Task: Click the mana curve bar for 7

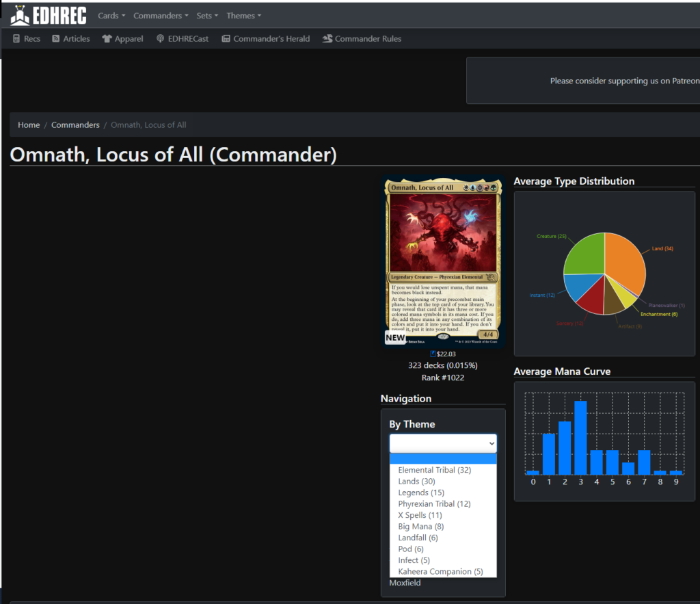Action: [x=644, y=462]
